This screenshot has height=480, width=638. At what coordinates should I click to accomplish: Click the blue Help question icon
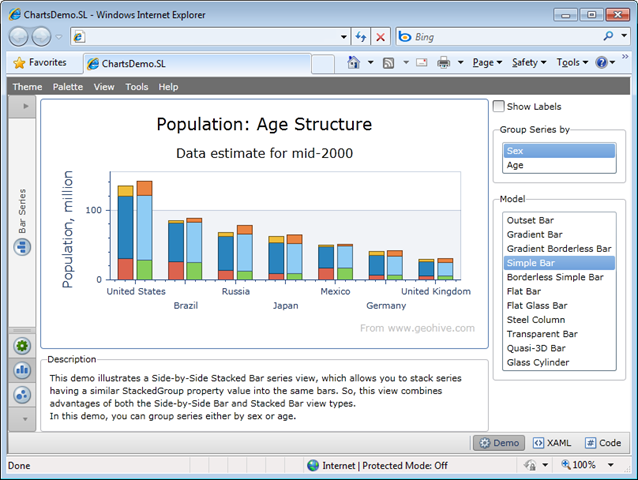(x=601, y=63)
